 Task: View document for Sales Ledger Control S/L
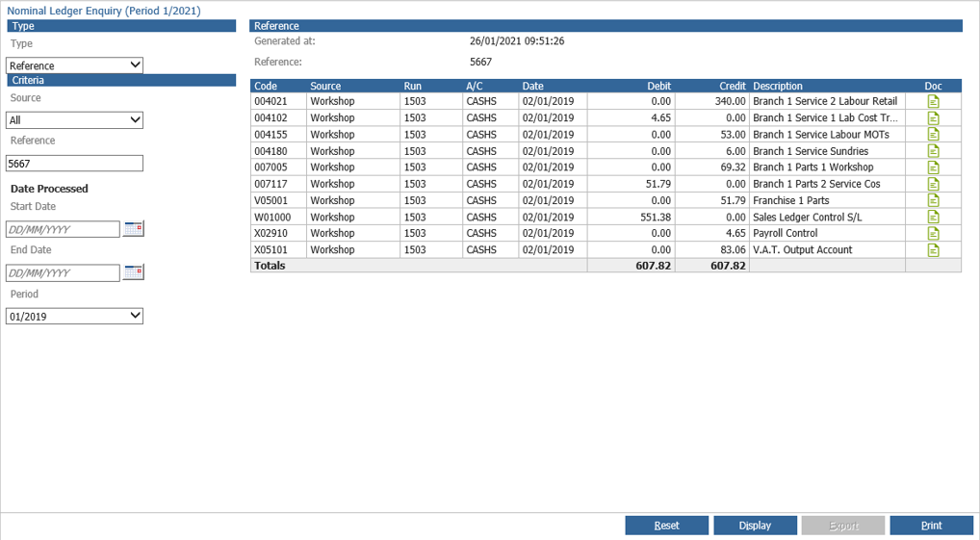point(933,217)
